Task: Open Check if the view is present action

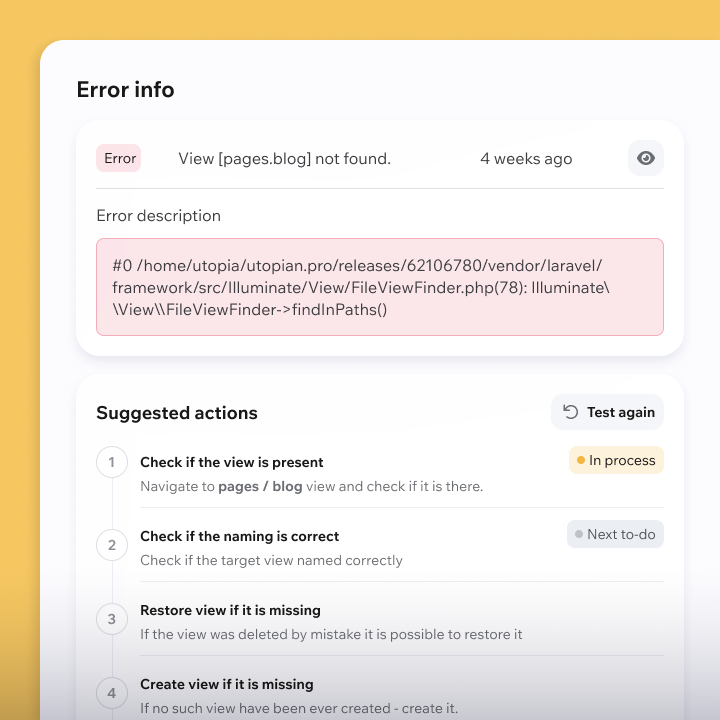Action: coord(232,462)
